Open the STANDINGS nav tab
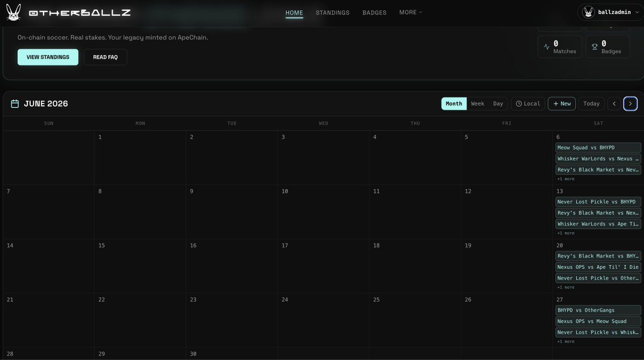This screenshot has height=360, width=644. [333, 12]
